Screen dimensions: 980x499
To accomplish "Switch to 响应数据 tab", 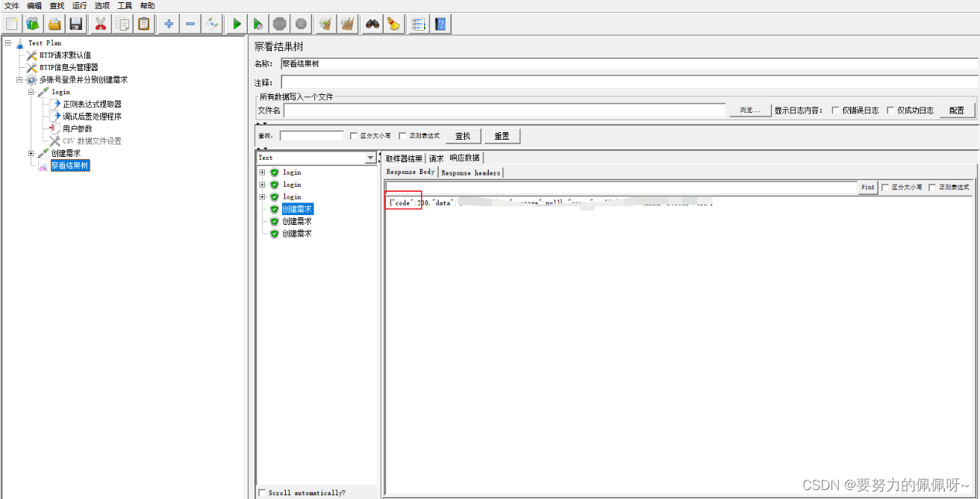I will 464,158.
